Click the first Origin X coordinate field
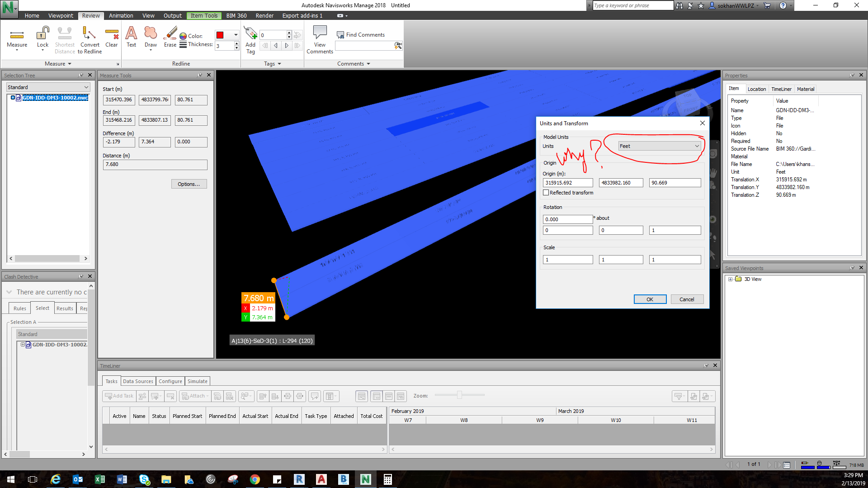 (x=568, y=183)
